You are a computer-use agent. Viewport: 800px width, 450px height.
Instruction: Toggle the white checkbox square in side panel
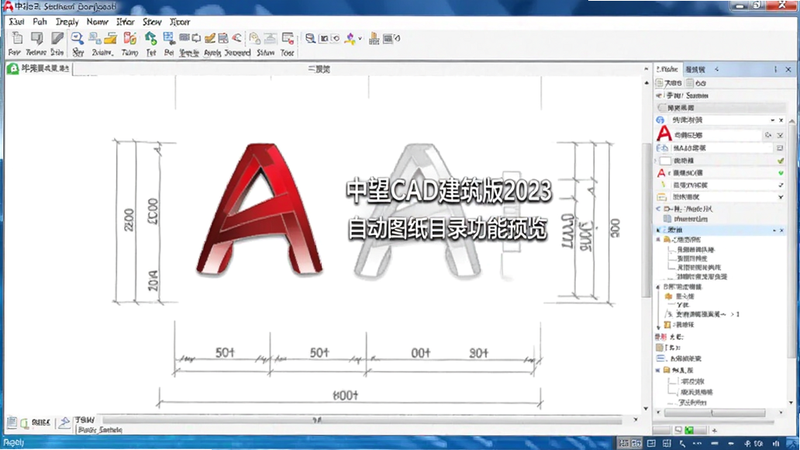click(x=665, y=161)
